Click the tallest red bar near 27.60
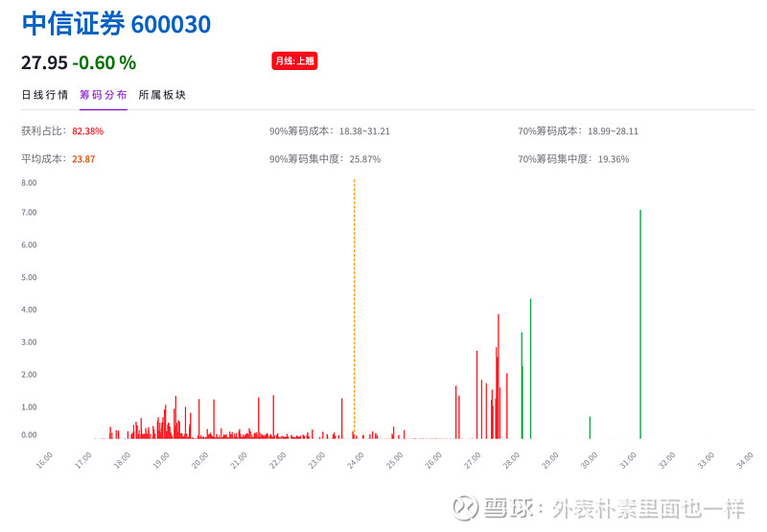Image resolution: width=767 pixels, height=532 pixels. [x=499, y=376]
